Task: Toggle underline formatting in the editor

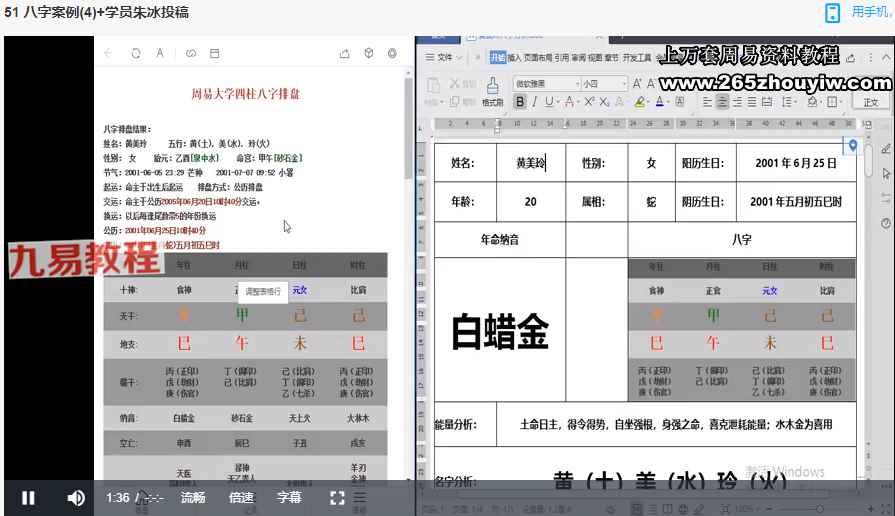Action: pyautogui.click(x=550, y=102)
